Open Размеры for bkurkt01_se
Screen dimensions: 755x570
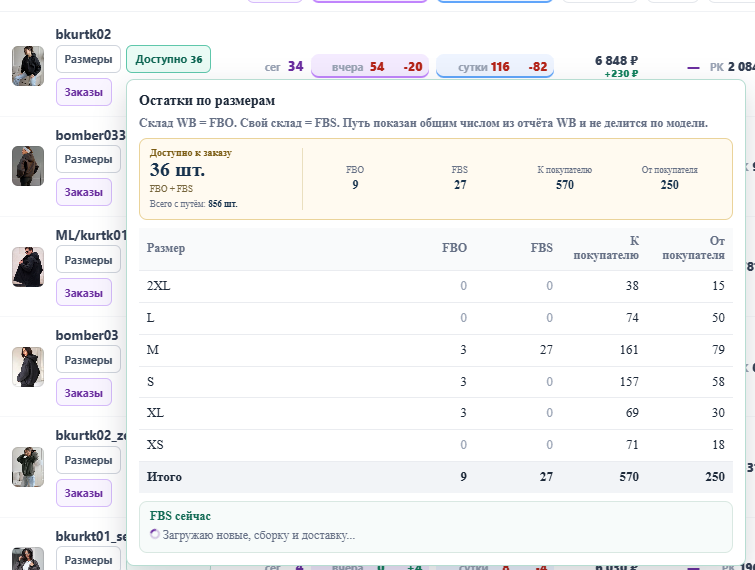(x=88, y=559)
